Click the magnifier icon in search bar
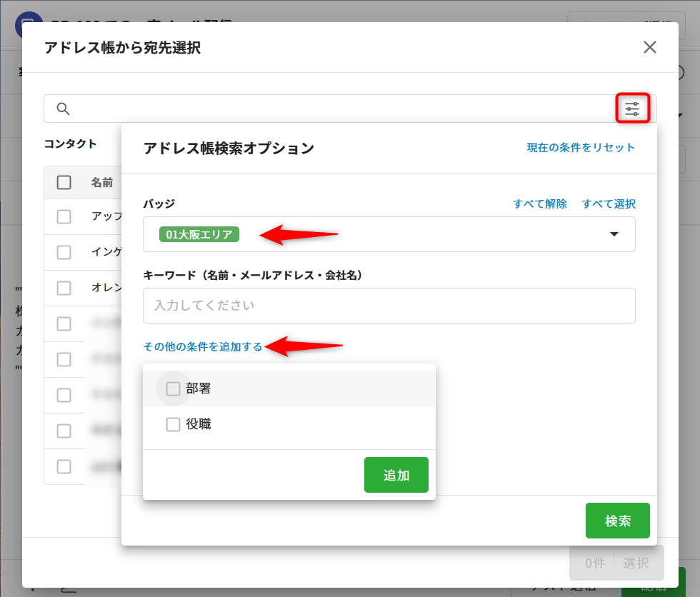The height and width of the screenshot is (597, 700). tap(63, 109)
